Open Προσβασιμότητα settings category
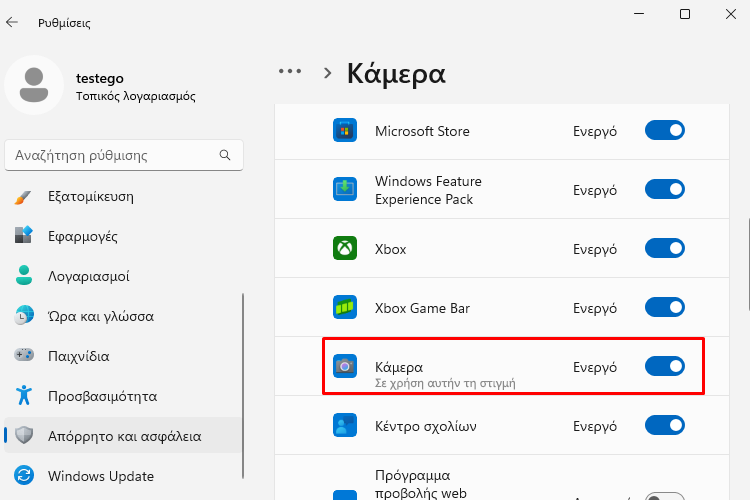The width and height of the screenshot is (750, 500). tap(102, 396)
